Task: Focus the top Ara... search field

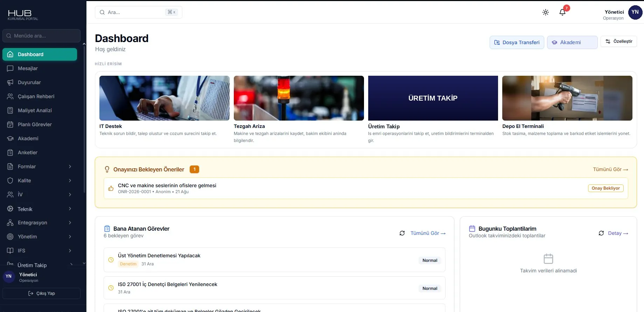Action: 139,12
